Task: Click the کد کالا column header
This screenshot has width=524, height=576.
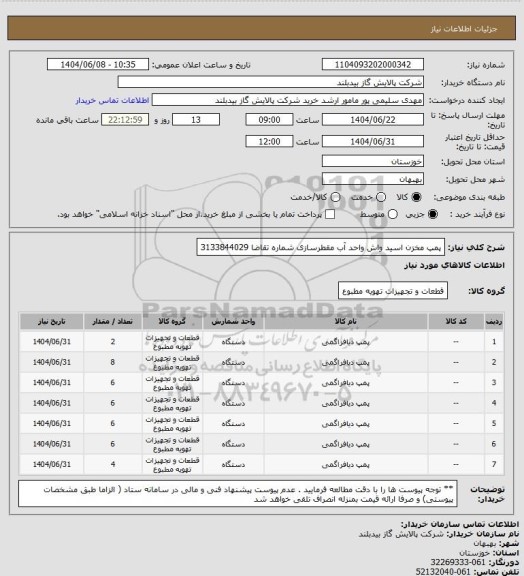Action: (x=456, y=321)
